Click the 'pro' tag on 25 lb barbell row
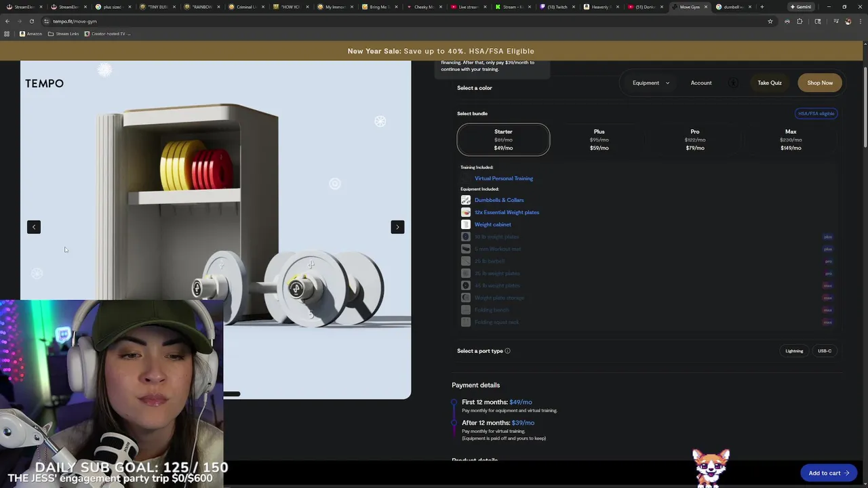Screen dimensions: 868x488 pos(828,261)
